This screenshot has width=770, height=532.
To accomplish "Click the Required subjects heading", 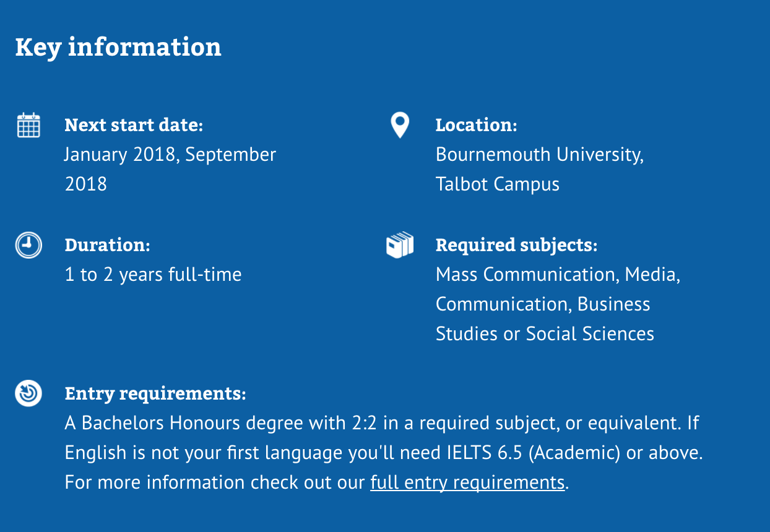I will pyautogui.click(x=516, y=245).
